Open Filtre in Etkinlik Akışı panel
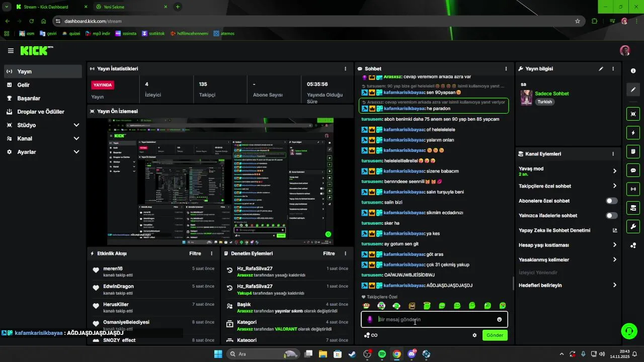 coord(195,253)
